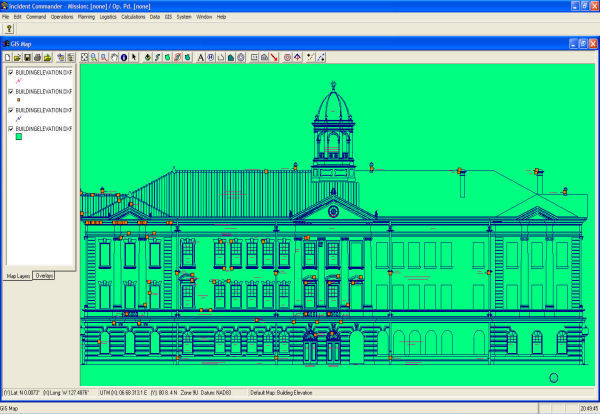Open the Operations menu
This screenshot has height=414, width=600.
tap(62, 17)
